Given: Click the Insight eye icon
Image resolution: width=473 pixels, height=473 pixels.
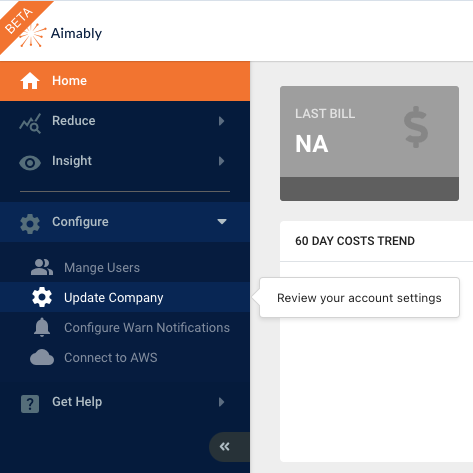Looking at the screenshot, I should pyautogui.click(x=30, y=163).
